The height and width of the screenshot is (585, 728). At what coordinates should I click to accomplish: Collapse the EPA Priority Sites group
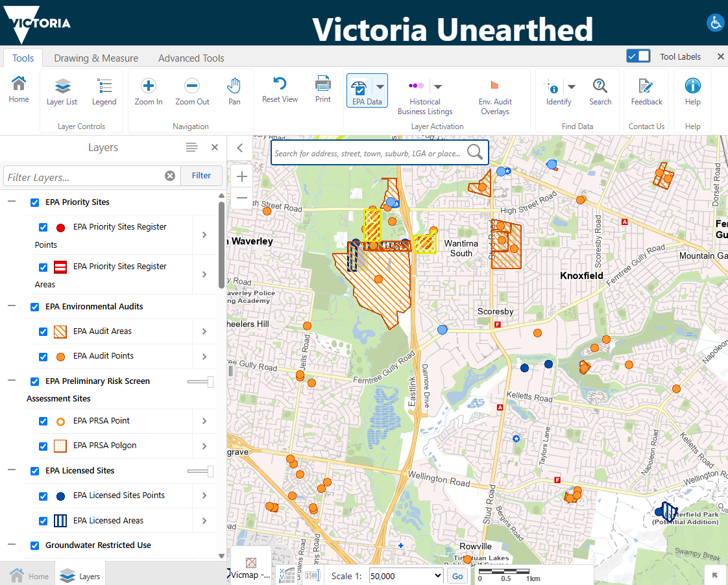point(12,201)
